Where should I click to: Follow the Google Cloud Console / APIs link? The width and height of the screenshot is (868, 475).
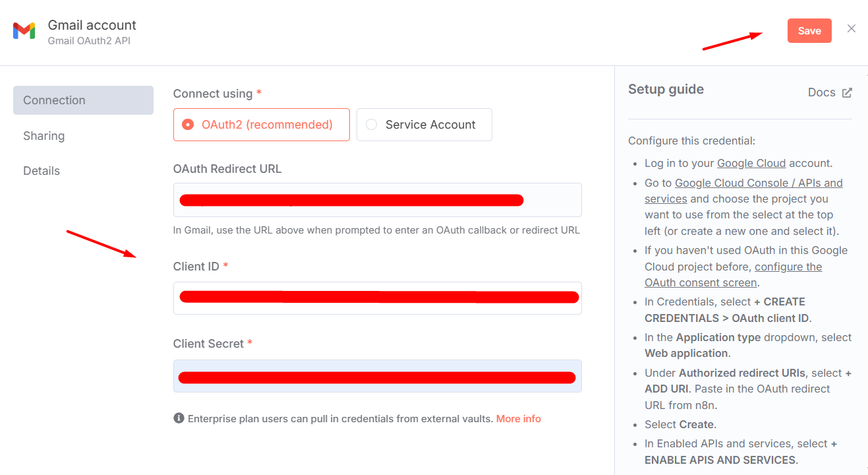tap(743, 191)
